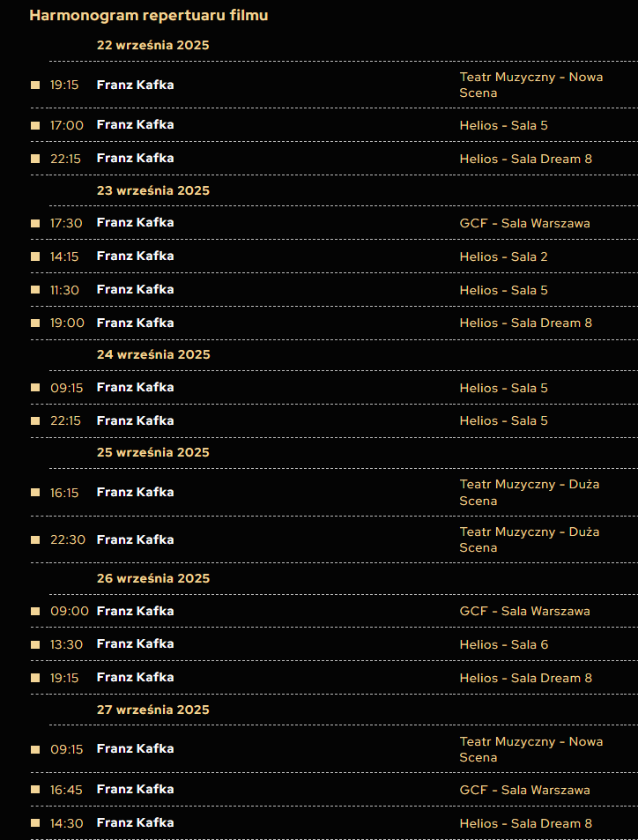Screen dimensions: 638x840
Task: Open the Franz Kafka title in the 16:45 row
Action: [135, 790]
